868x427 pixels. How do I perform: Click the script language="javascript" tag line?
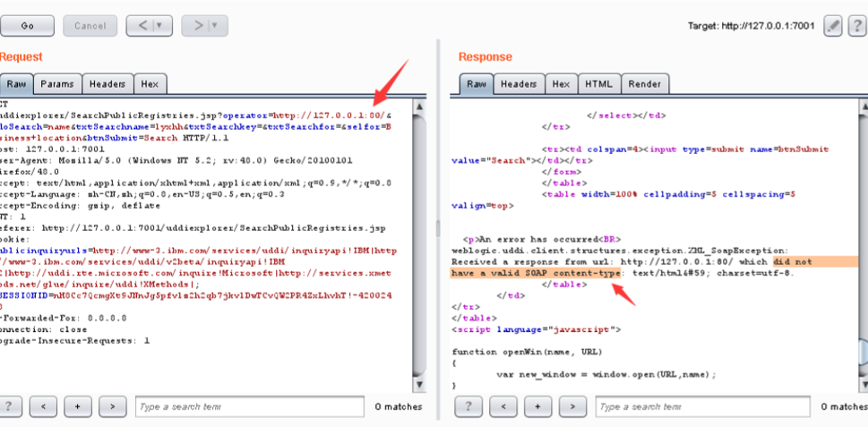coord(537,329)
